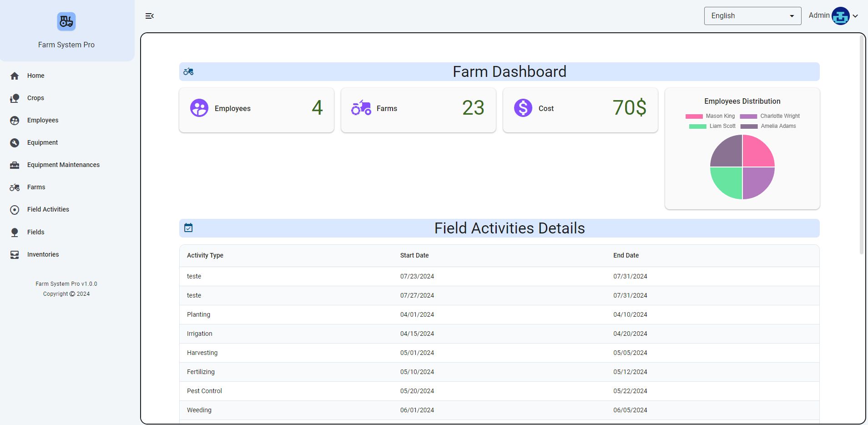Collapse the sidebar with the menu toggle icon
This screenshot has height=425, width=868.
click(149, 16)
